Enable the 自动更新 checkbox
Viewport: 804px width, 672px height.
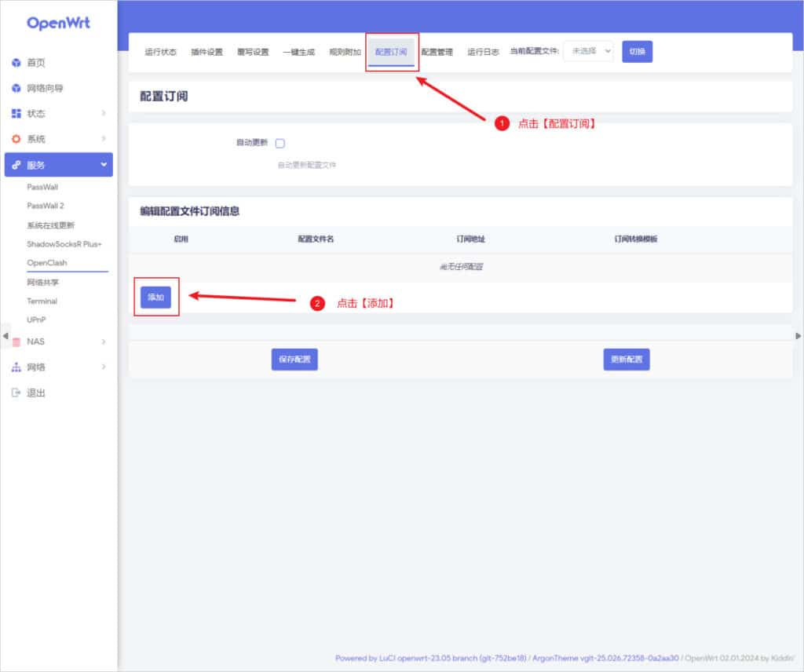[x=280, y=143]
